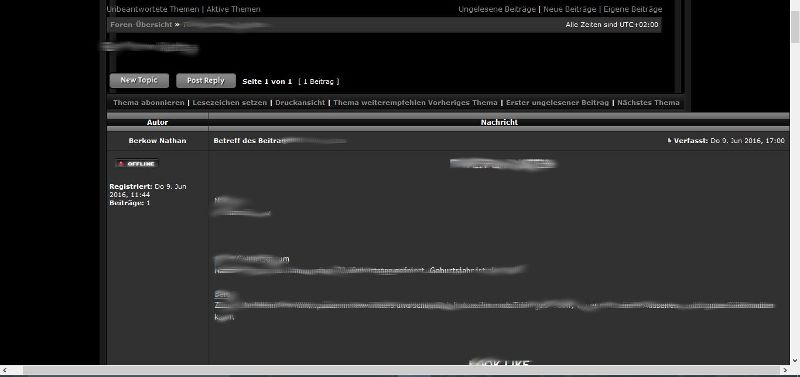Click the small post icon beside Verfasst
Viewport: 800px width, 377px height.
(x=669, y=140)
